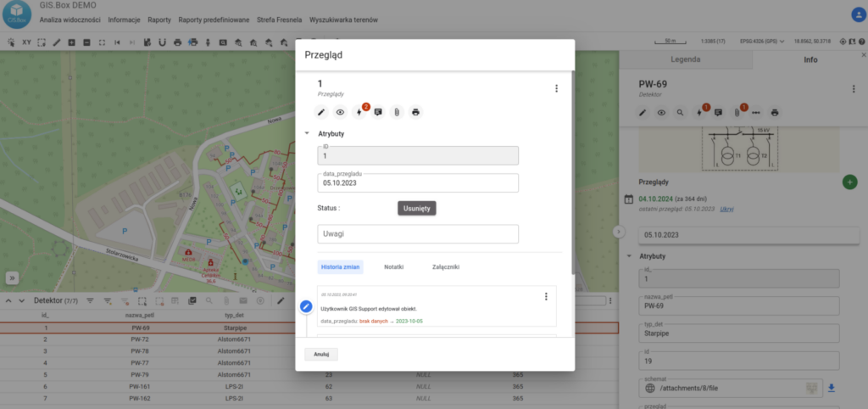Viewport: 868px width, 409px height.
Task: Switch to the Załączniki tab
Action: click(x=445, y=266)
